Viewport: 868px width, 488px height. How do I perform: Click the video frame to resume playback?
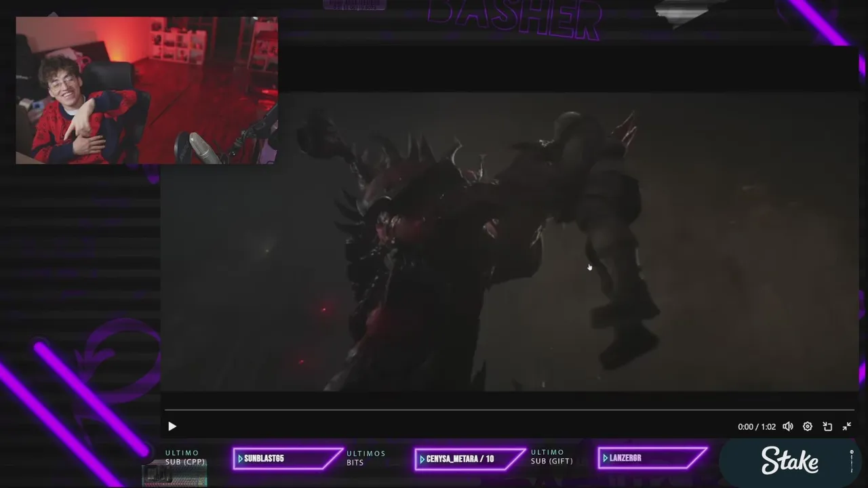tap(509, 241)
